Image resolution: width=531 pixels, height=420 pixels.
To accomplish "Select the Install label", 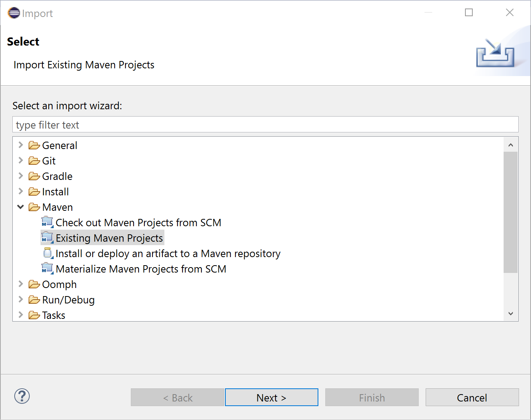I will point(56,192).
